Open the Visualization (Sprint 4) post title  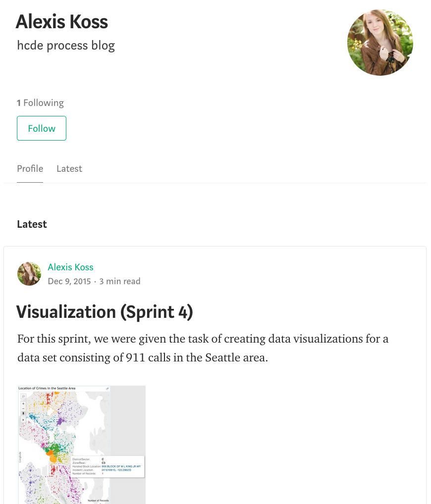(x=105, y=312)
